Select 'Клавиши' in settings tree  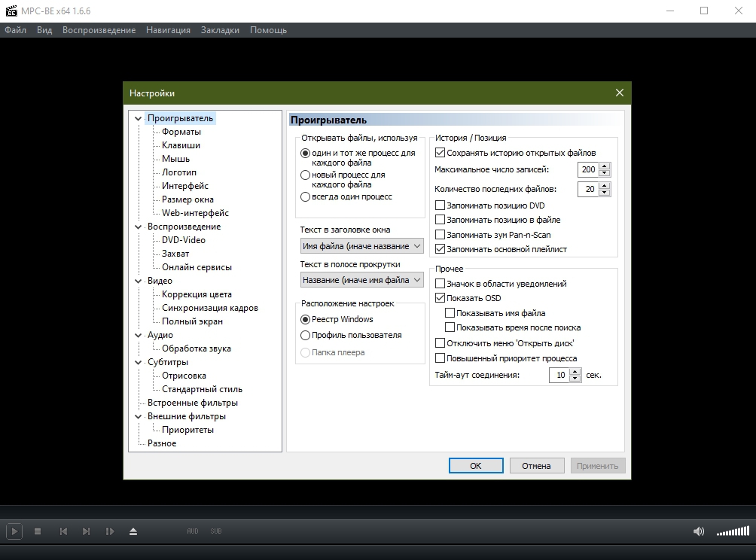pyautogui.click(x=181, y=145)
